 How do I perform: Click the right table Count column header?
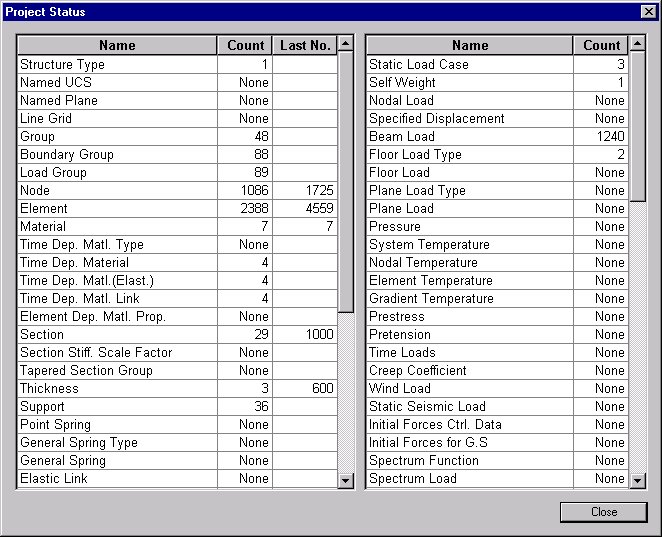point(601,45)
